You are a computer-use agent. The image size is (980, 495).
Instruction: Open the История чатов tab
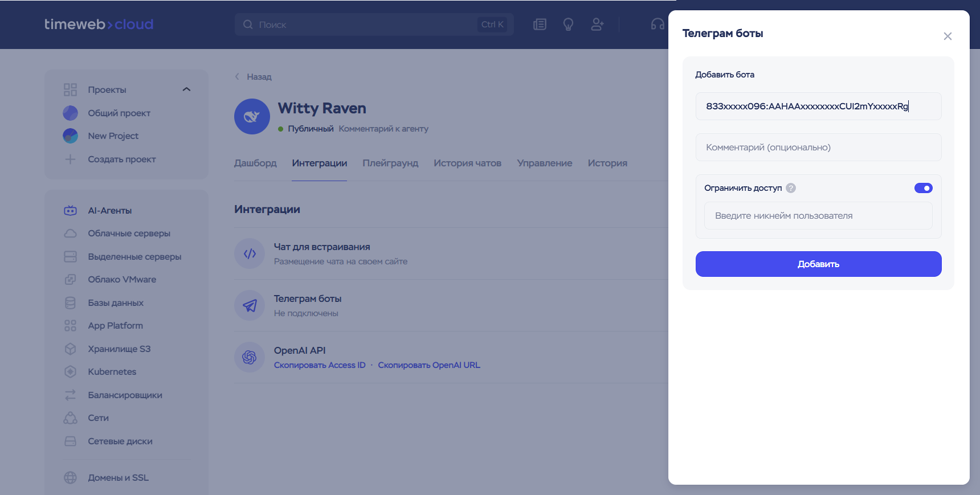coord(467,163)
